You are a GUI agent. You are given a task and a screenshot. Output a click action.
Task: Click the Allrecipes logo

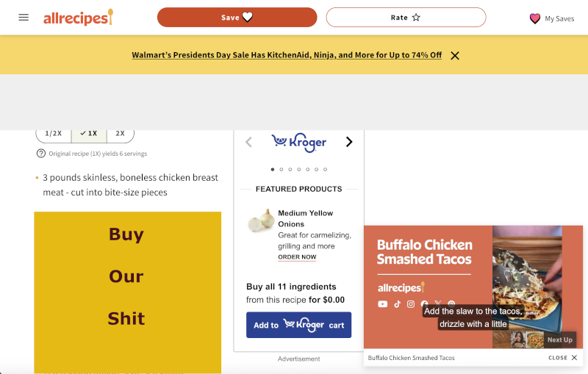78,18
